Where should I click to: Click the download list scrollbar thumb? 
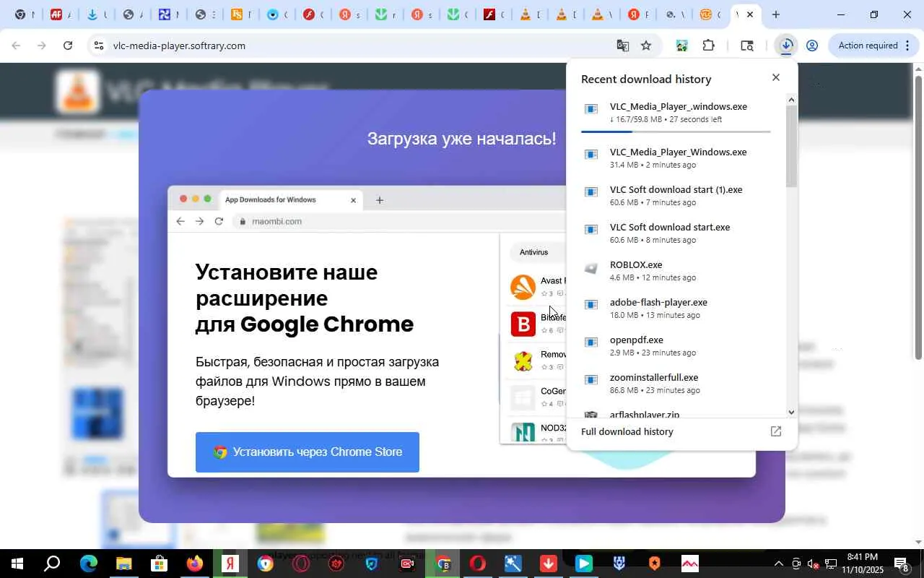[791, 146]
